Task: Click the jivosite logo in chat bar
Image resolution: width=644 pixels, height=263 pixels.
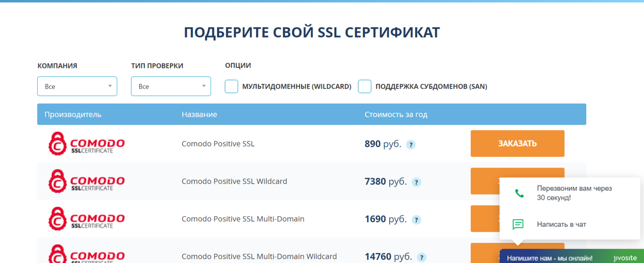Action: pyautogui.click(x=625, y=258)
